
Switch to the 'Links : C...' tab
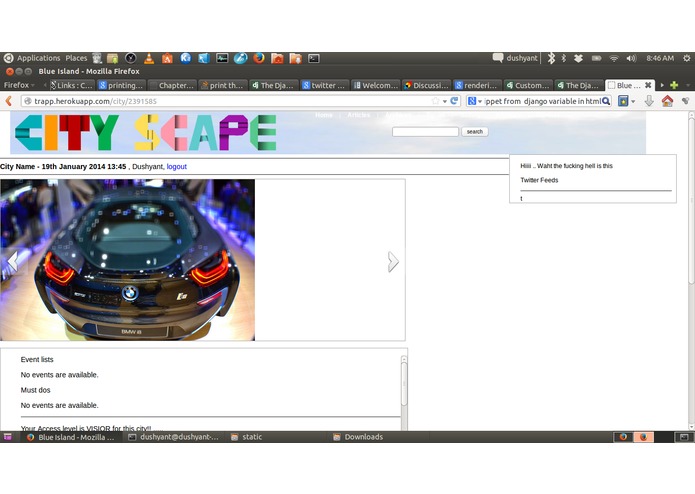(x=71, y=85)
